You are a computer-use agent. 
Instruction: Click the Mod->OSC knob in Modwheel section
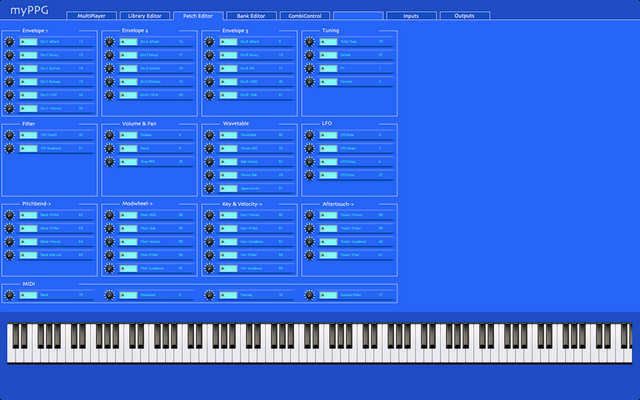click(109, 215)
